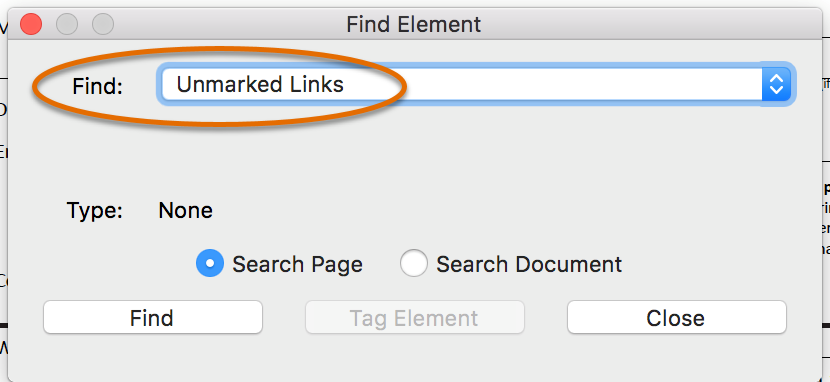830x382 pixels.
Task: Click the 'Search Page' label text
Action: (297, 264)
